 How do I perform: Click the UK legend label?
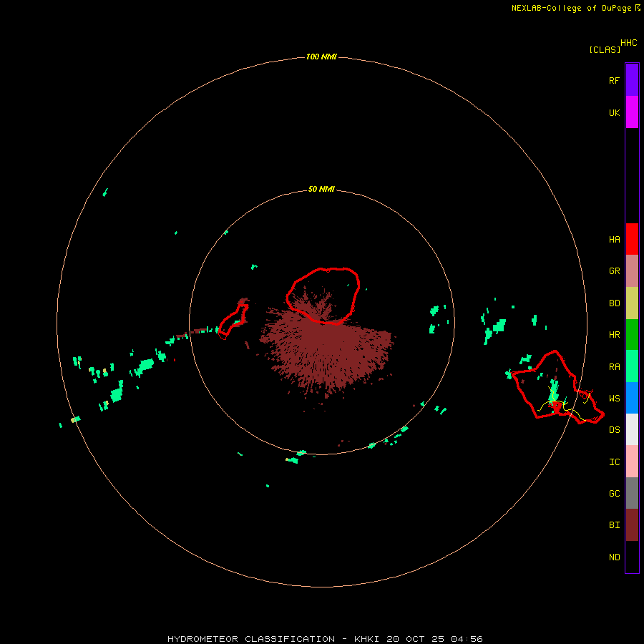[x=614, y=112]
